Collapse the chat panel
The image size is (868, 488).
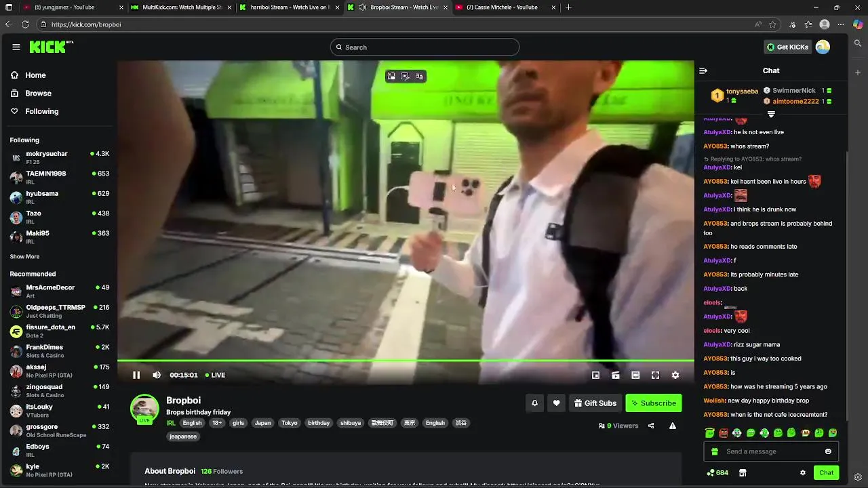pyautogui.click(x=703, y=70)
